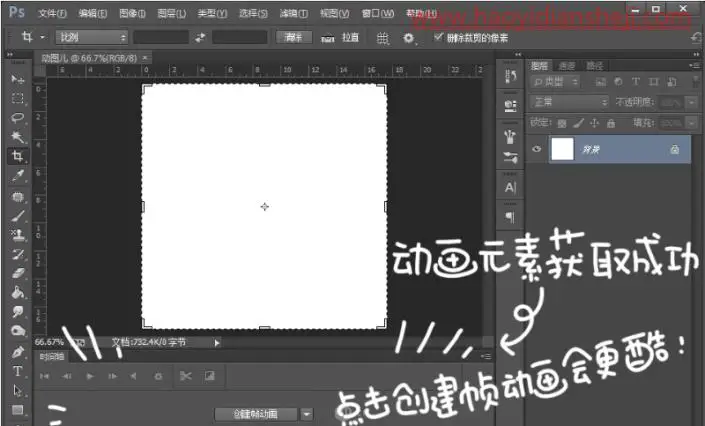The width and height of the screenshot is (705, 426).
Task: Select the Move tool
Action: pos(18,79)
